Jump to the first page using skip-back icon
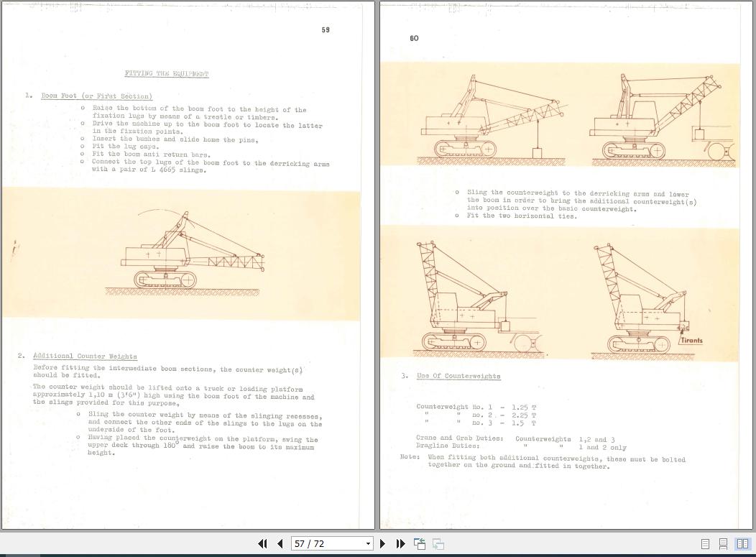Viewport: 756px width, 557px height. [263, 543]
